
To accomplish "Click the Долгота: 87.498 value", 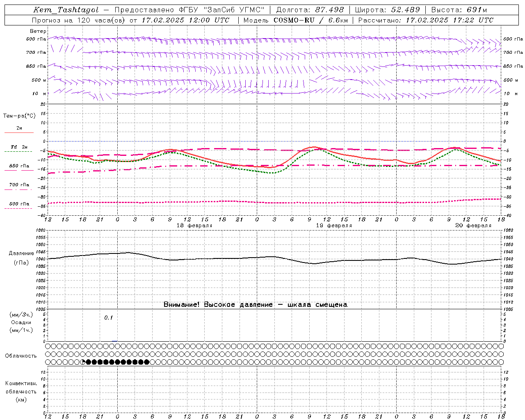I will click(310, 10).
